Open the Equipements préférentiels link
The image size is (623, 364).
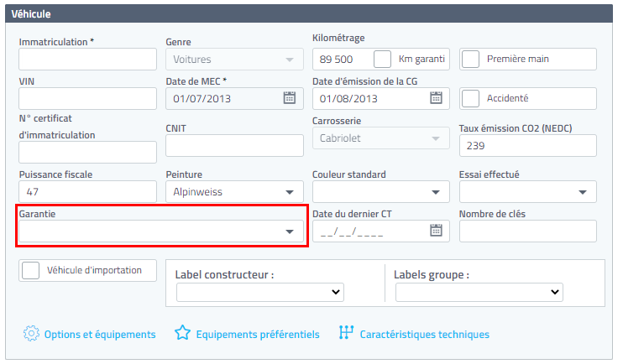258,335
